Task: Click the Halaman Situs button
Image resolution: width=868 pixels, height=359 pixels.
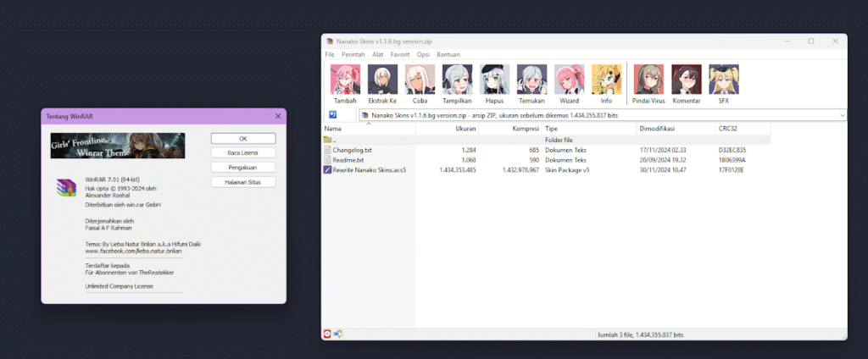Action: tap(243, 181)
